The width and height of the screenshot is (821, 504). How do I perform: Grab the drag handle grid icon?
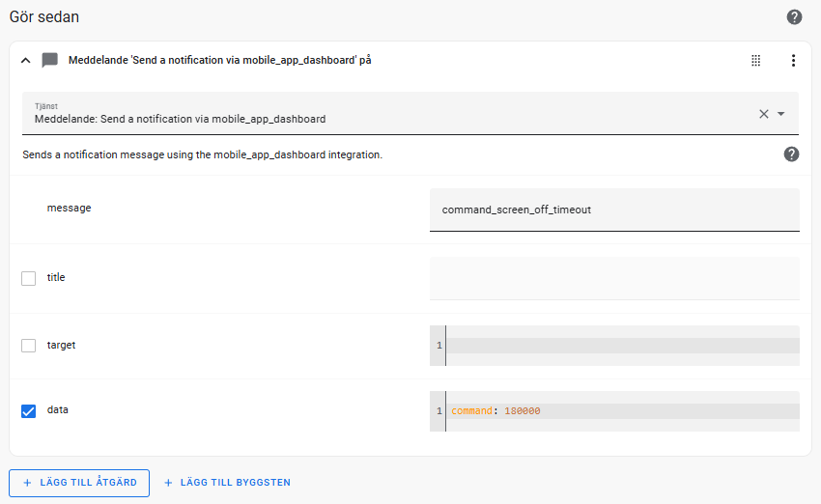click(x=755, y=60)
